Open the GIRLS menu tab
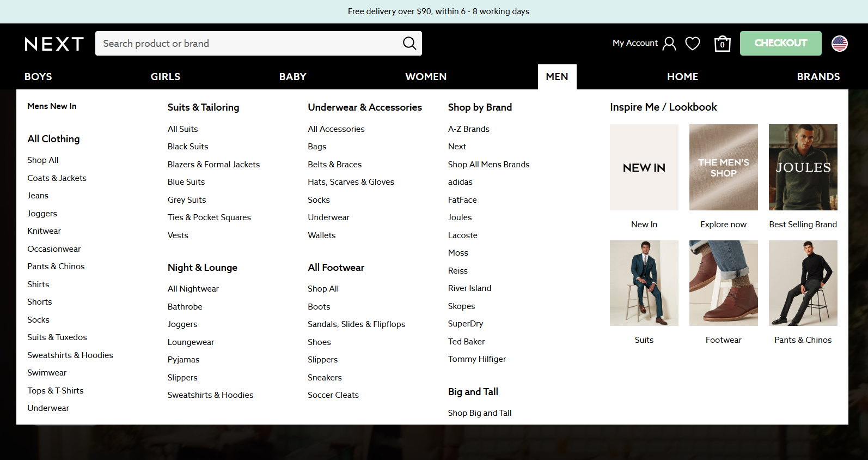 166,77
